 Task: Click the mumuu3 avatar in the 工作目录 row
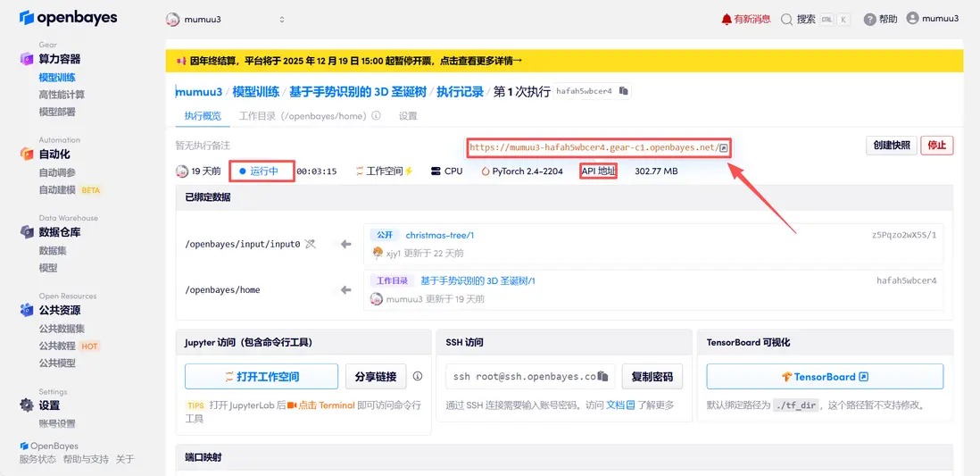tap(377, 299)
